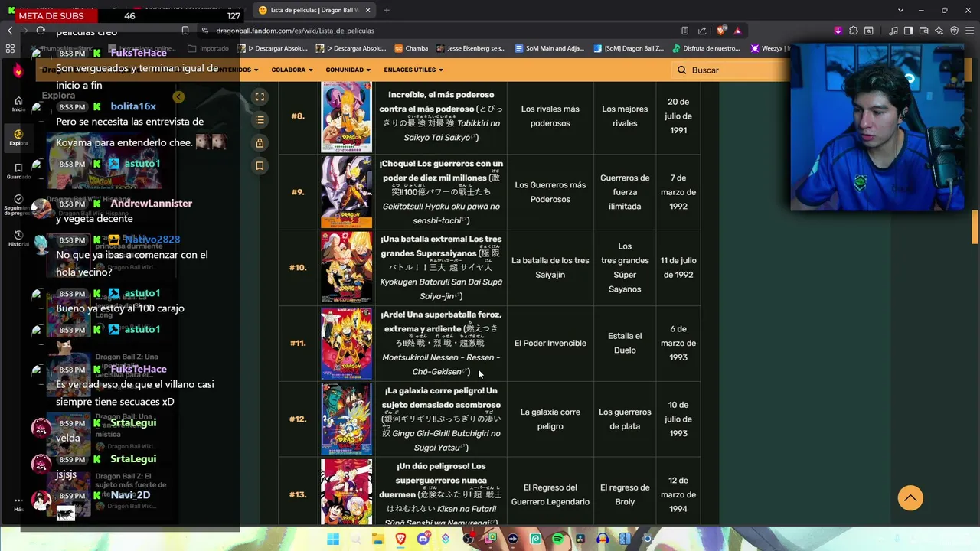Open the pink download manager extension icon

(x=838, y=31)
